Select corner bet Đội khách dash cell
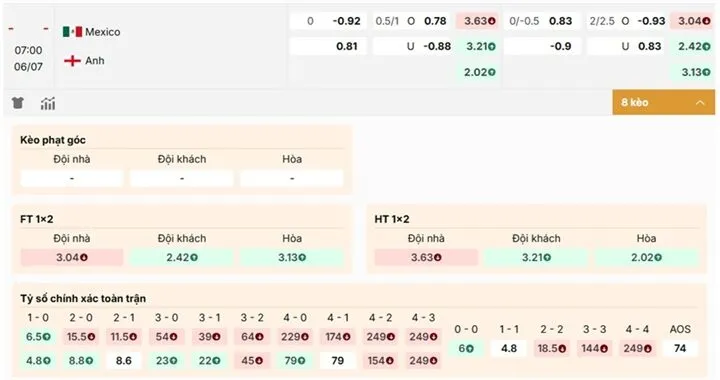Screen dimensions: 720x380 click(182, 178)
